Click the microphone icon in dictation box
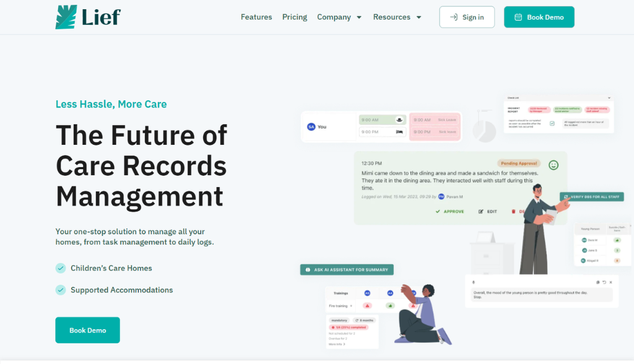This screenshot has height=364, width=634. point(473,282)
